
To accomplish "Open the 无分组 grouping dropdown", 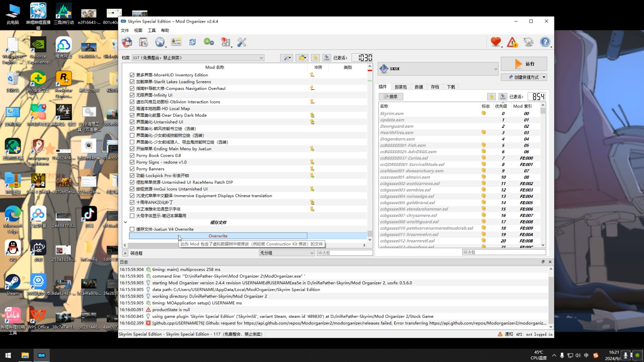I will click(287, 253).
